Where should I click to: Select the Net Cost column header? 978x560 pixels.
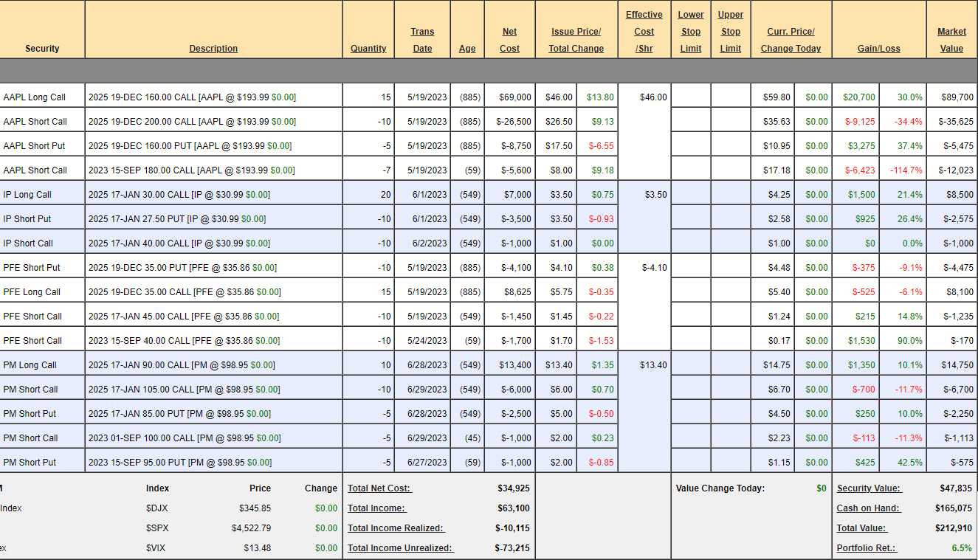coord(509,40)
